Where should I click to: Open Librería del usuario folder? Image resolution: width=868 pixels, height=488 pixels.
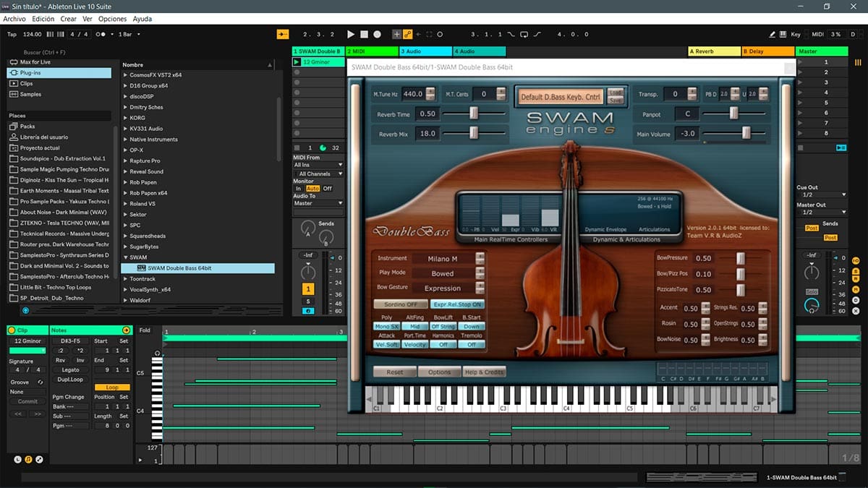(59, 137)
